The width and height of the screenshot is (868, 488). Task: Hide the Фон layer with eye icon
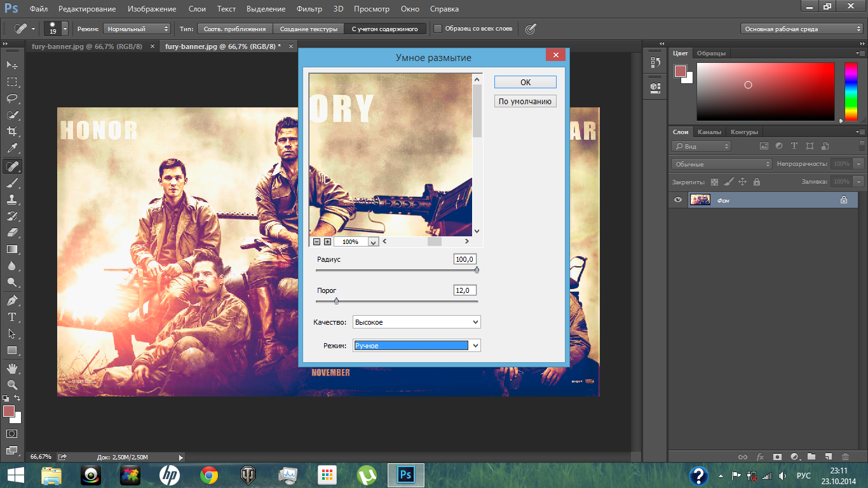[x=678, y=200]
